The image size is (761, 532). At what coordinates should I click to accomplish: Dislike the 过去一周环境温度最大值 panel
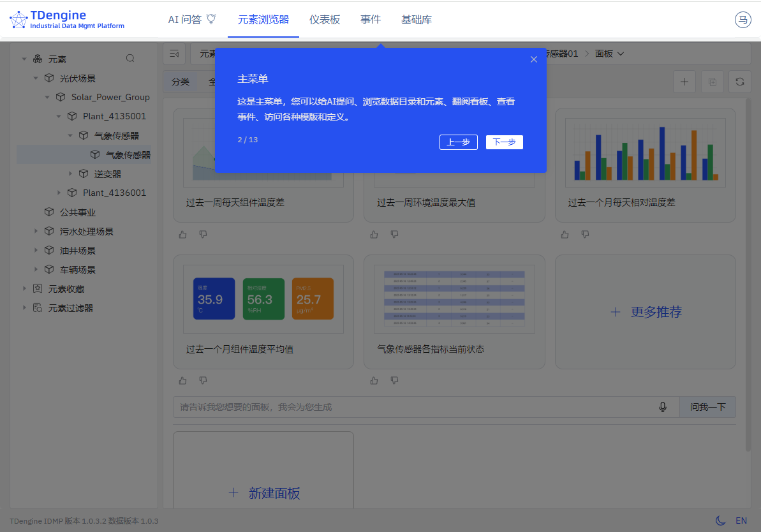pos(395,235)
